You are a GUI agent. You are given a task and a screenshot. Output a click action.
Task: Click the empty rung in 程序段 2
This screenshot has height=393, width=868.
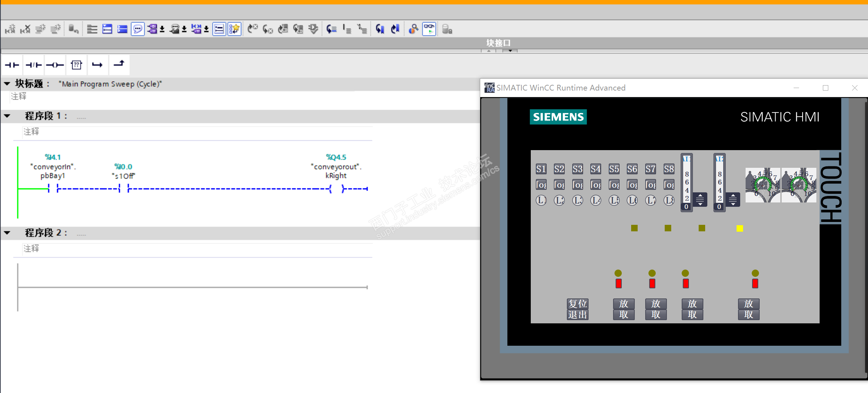(191, 287)
